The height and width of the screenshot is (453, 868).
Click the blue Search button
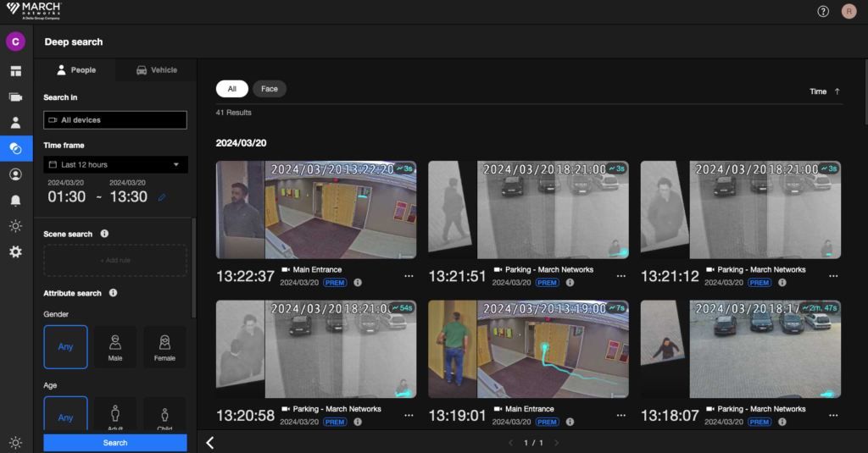(x=115, y=443)
